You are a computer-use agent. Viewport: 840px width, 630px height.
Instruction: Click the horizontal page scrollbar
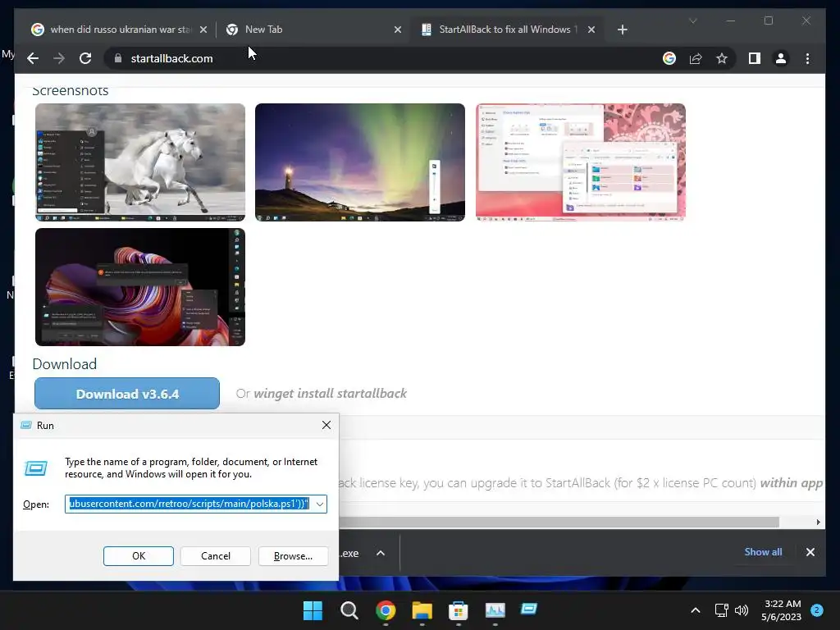pos(559,522)
